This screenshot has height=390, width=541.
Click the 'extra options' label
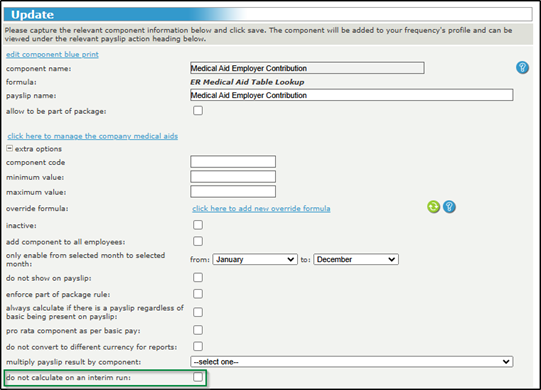[38, 149]
